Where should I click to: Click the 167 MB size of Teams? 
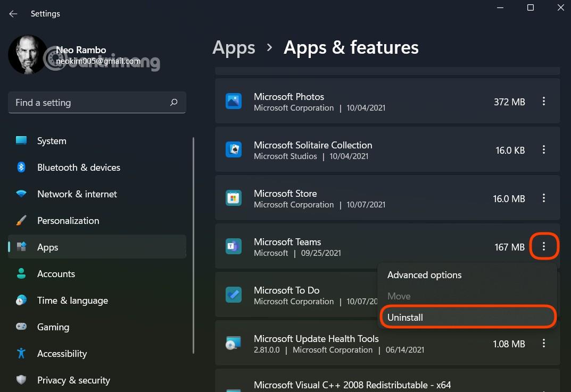pos(509,247)
